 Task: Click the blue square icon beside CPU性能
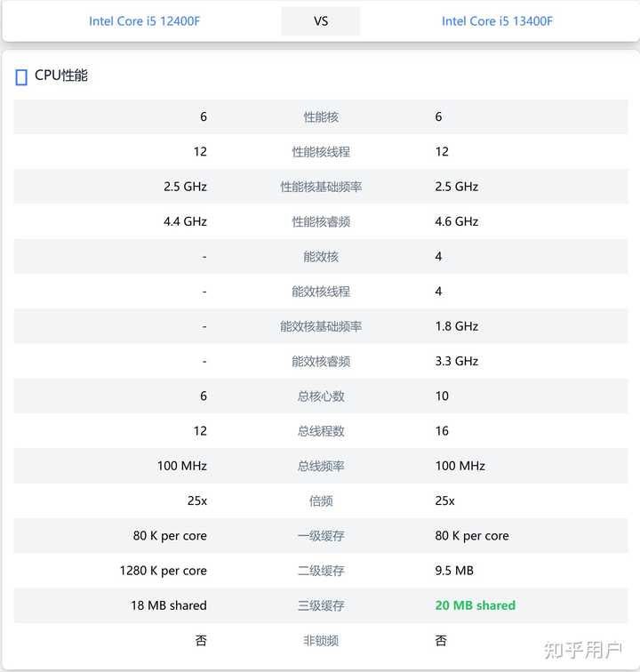click(x=21, y=77)
